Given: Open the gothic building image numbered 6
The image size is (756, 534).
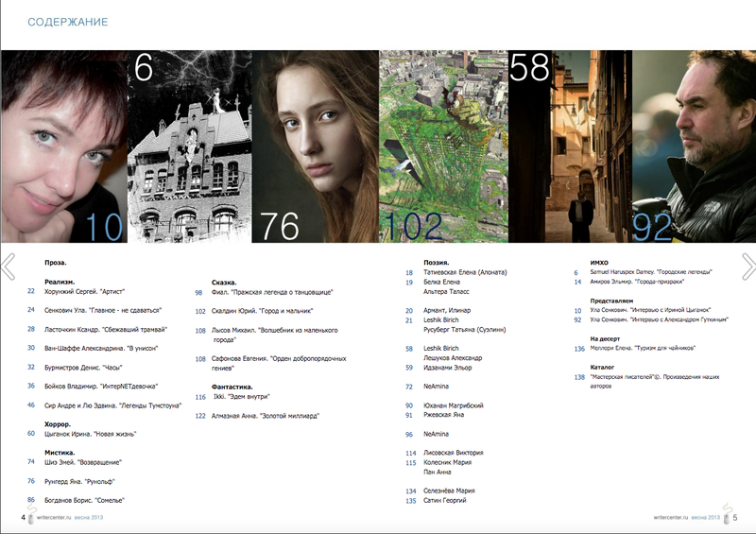Looking at the screenshot, I should pyautogui.click(x=189, y=146).
